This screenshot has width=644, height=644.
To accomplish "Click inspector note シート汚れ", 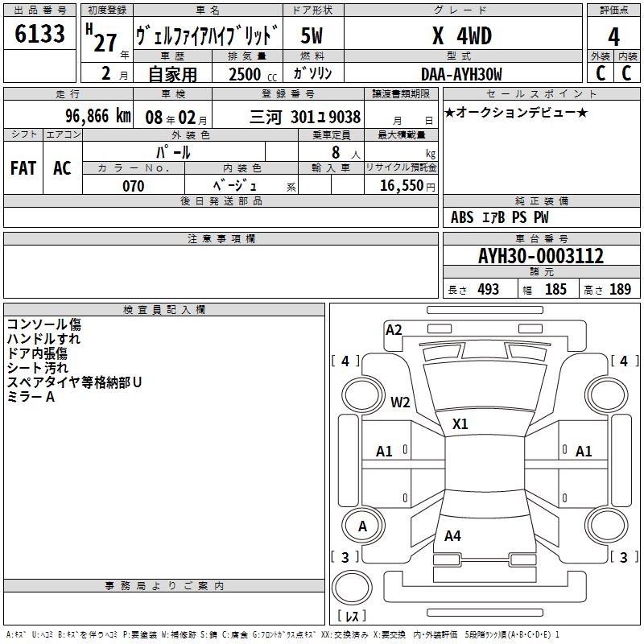I will (37, 368).
